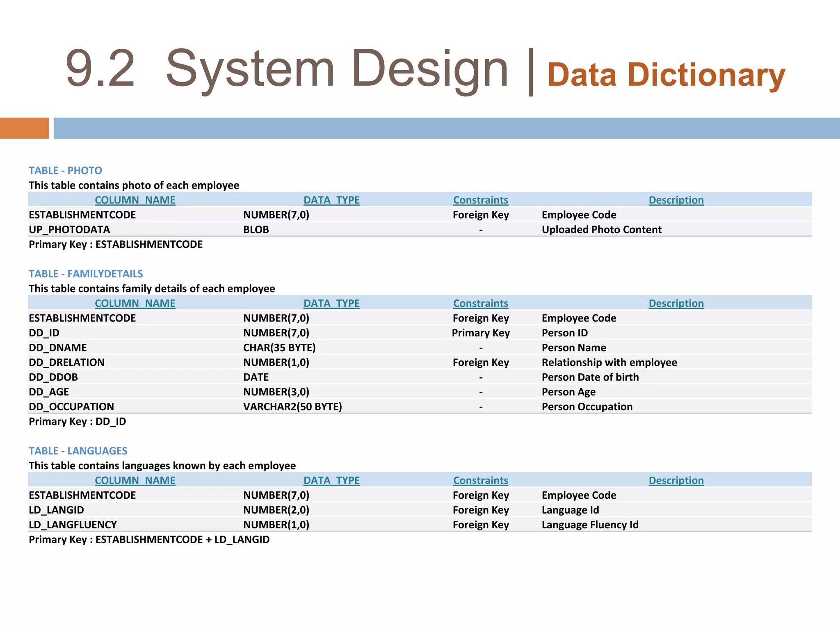This screenshot has height=630, width=840.
Task: Click the 'TABLE - FAMILYDETAILS' heading
Action: tap(86, 274)
